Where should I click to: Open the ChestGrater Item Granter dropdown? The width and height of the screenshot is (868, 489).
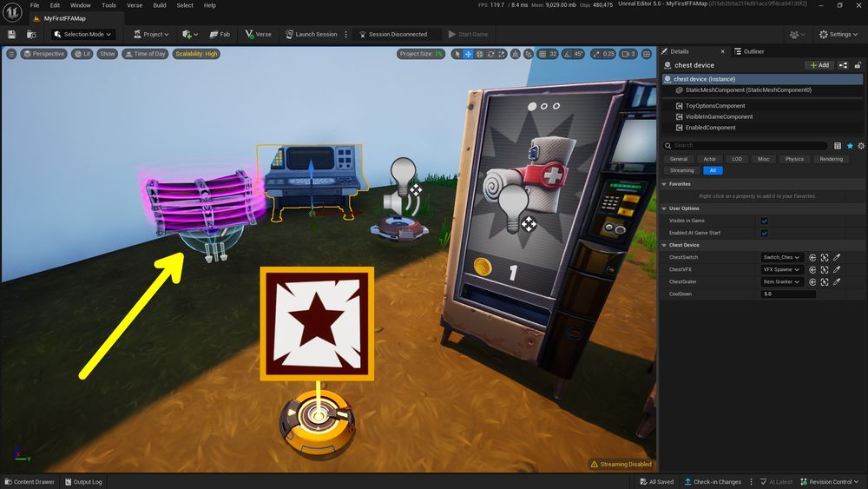tap(782, 281)
